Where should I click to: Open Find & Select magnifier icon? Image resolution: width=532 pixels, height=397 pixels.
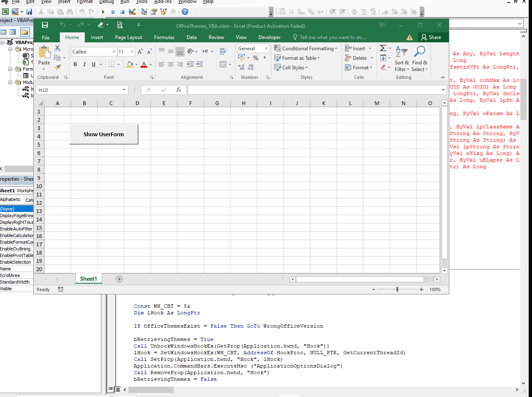419,51
